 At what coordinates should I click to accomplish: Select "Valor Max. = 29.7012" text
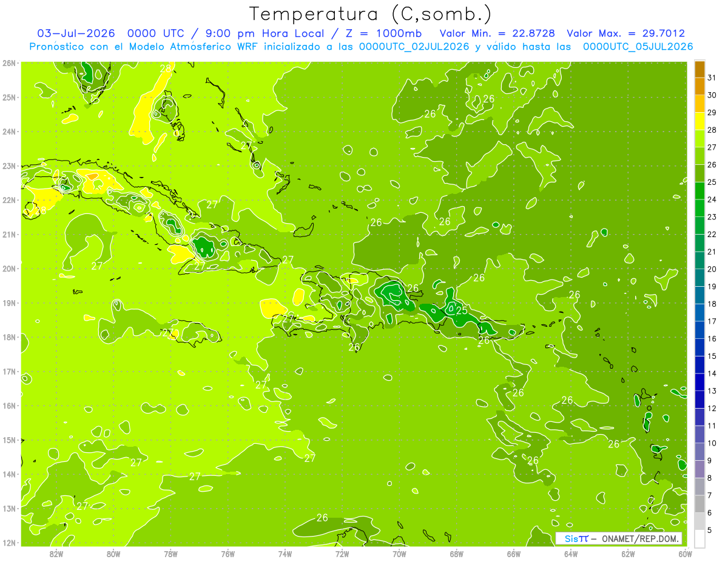[x=625, y=33]
